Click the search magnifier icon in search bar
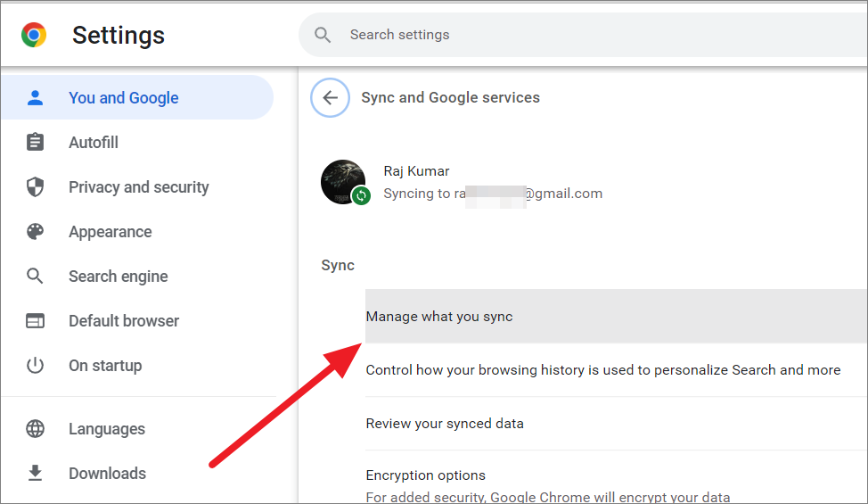The width and height of the screenshot is (868, 504). point(323,35)
